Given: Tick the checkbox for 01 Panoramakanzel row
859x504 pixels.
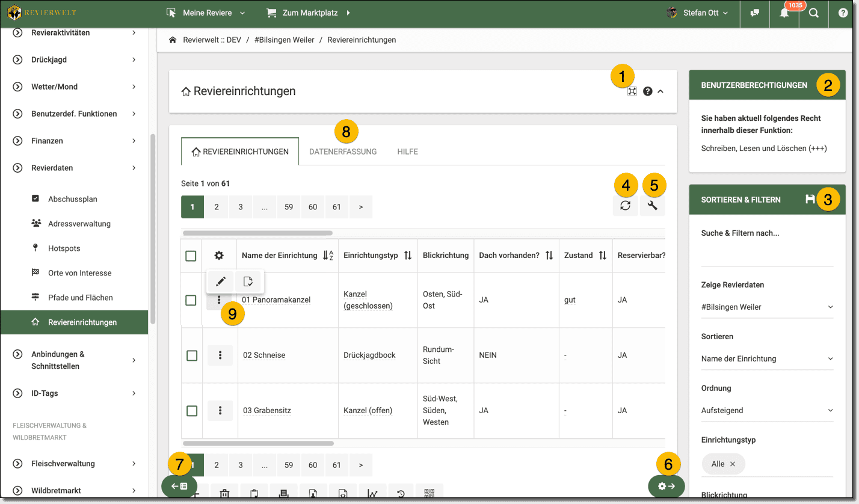Looking at the screenshot, I should pos(191,300).
